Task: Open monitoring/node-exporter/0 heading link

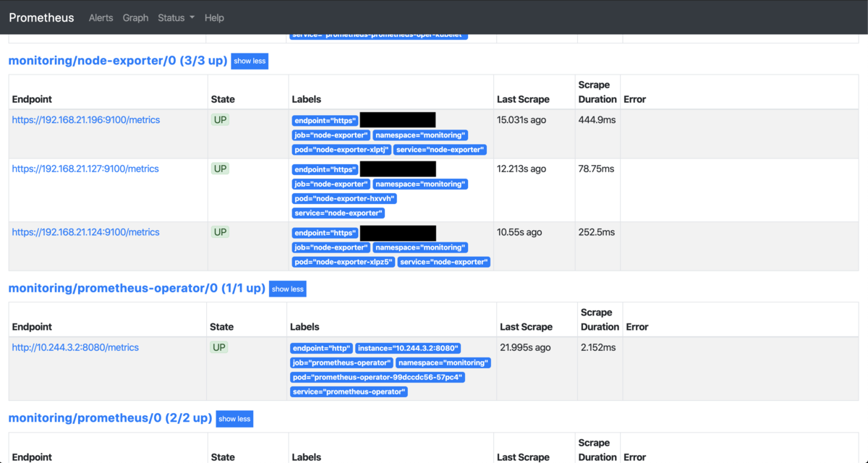Action: tap(117, 61)
